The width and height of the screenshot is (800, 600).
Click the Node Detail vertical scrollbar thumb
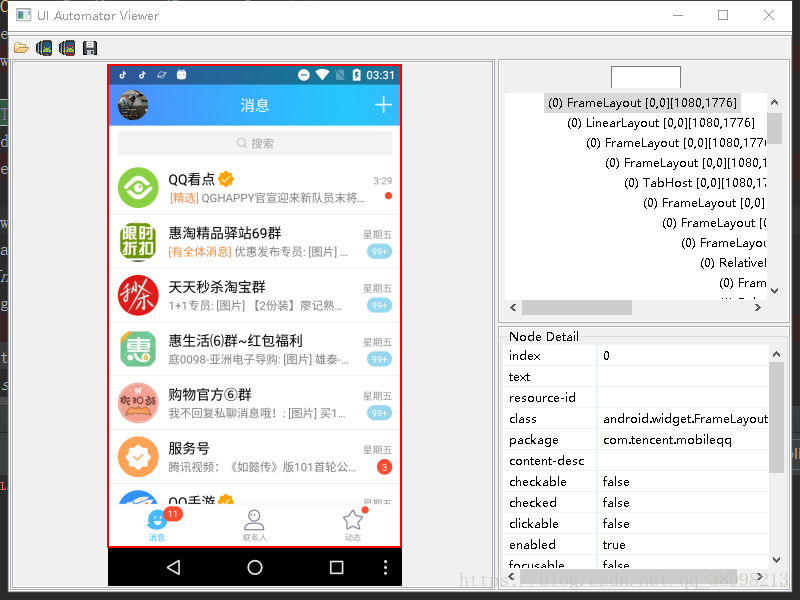pyautogui.click(x=776, y=417)
